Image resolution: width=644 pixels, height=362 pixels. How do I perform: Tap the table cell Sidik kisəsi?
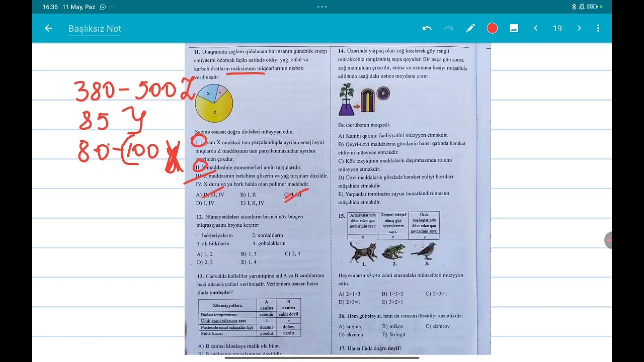click(x=227, y=333)
